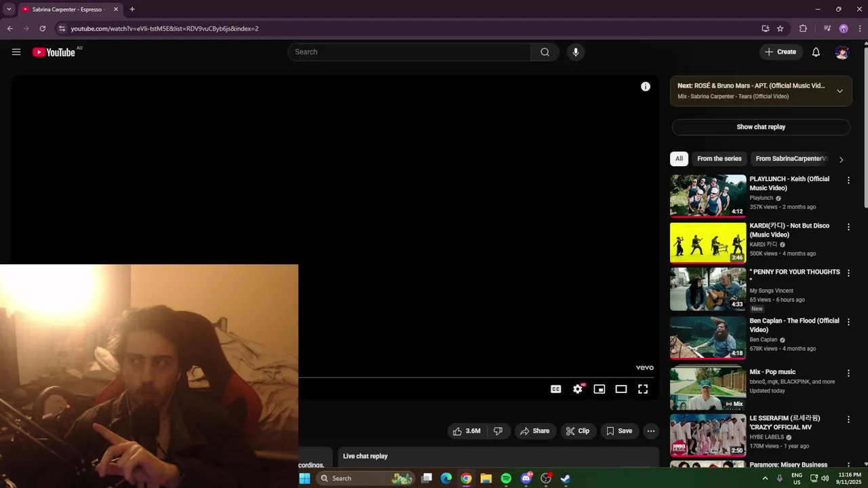The width and height of the screenshot is (868, 488).
Task: Search with your voice microphone icon
Action: tap(576, 52)
